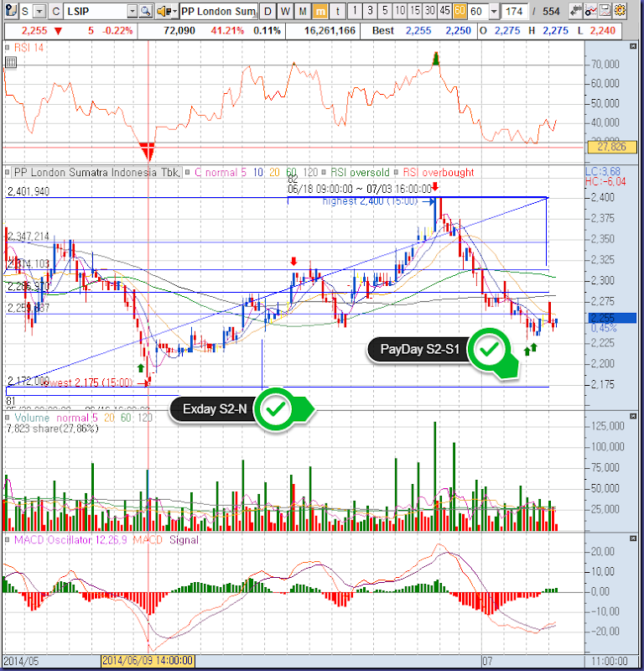Viewport: 644px width, 671px height.
Task: Select the highlighted 60-minute interval button
Action: (x=460, y=11)
